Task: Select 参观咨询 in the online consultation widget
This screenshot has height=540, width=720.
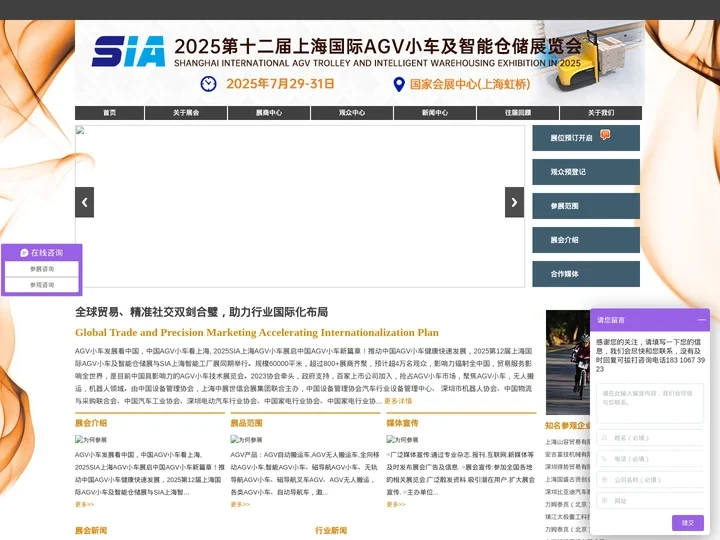Action: click(x=42, y=285)
